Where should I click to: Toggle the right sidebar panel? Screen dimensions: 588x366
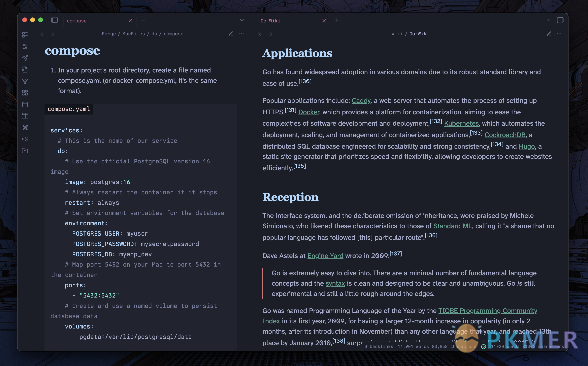560,20
